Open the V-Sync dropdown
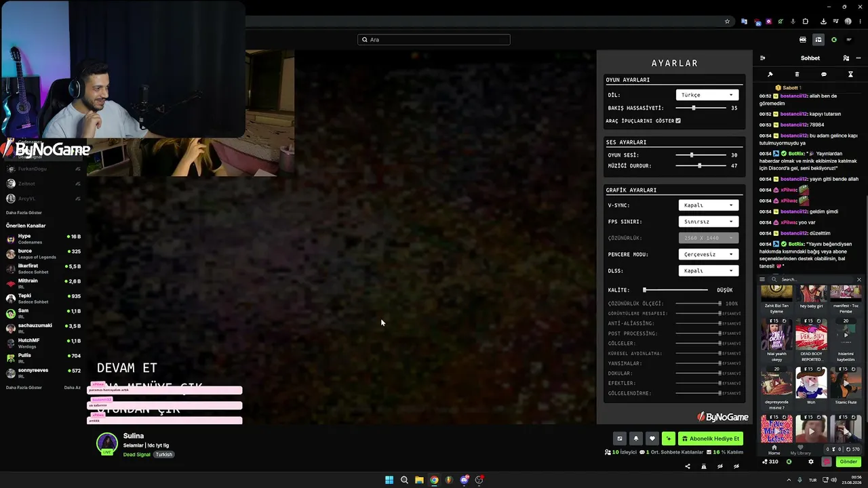868x488 pixels. click(708, 205)
